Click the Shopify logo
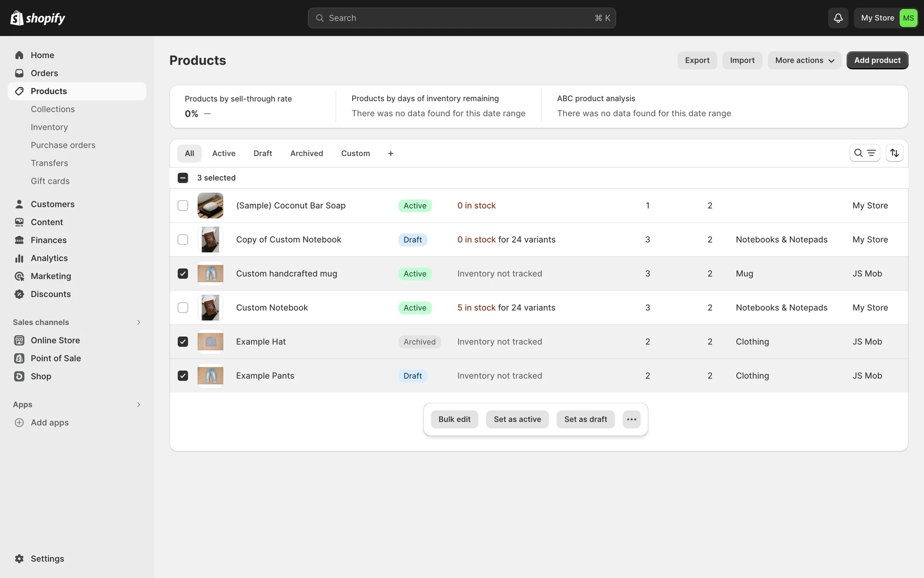Viewport: 924px width, 578px height. pyautogui.click(x=38, y=18)
